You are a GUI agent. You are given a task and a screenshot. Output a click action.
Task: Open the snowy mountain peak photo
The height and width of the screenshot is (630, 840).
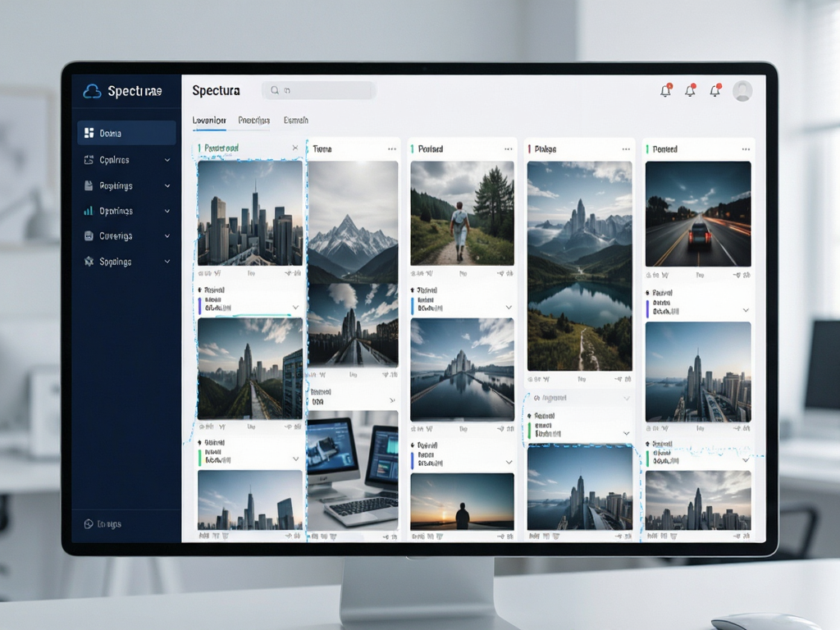click(x=353, y=221)
